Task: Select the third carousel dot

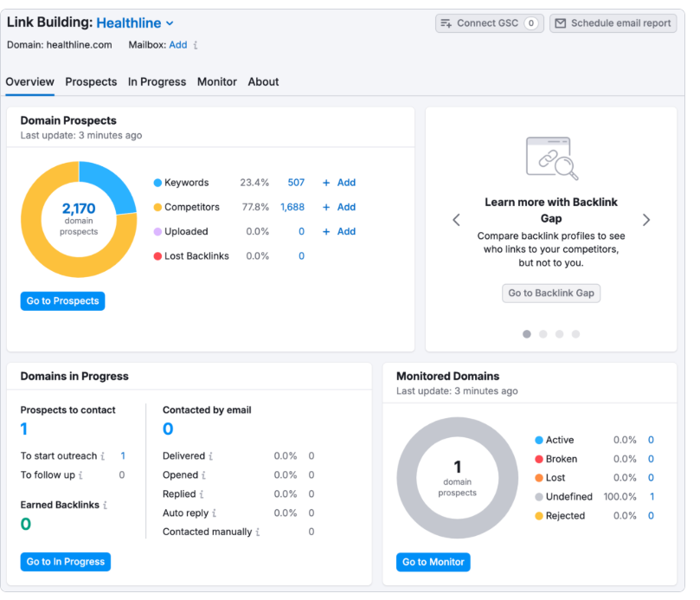Action: click(559, 334)
